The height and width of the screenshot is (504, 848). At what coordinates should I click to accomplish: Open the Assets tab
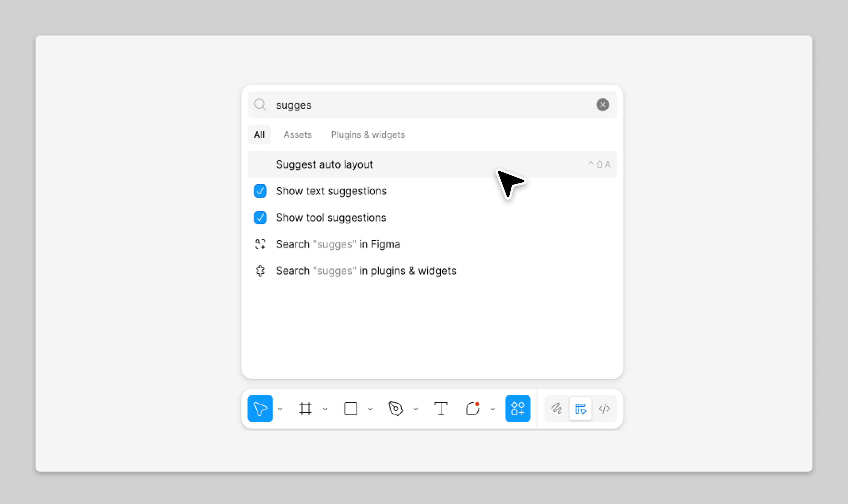298,134
